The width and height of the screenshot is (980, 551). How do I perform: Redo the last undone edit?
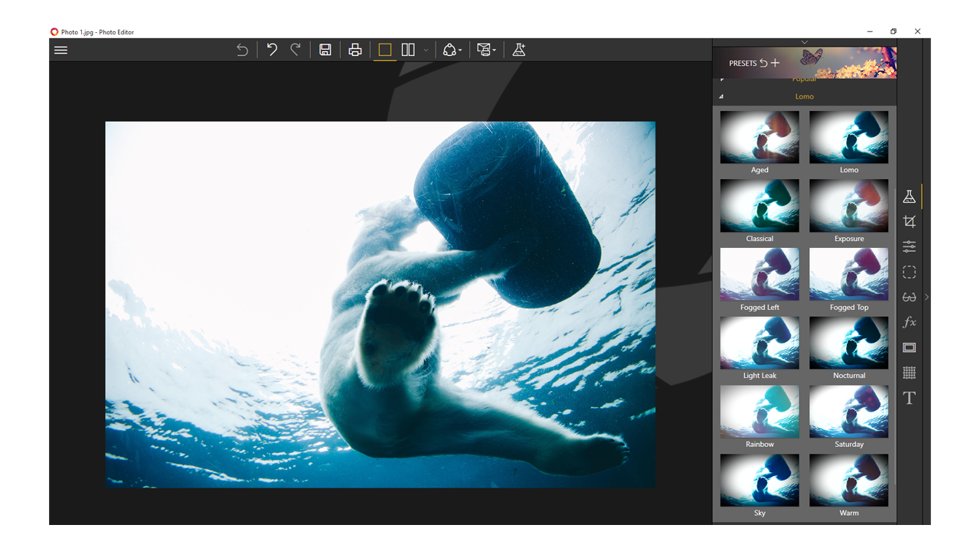click(x=296, y=50)
